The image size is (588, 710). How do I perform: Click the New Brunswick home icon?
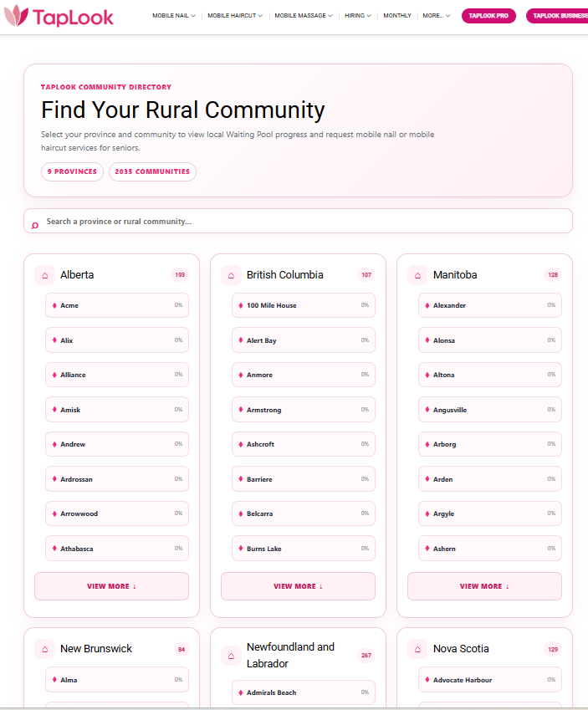[x=45, y=649]
